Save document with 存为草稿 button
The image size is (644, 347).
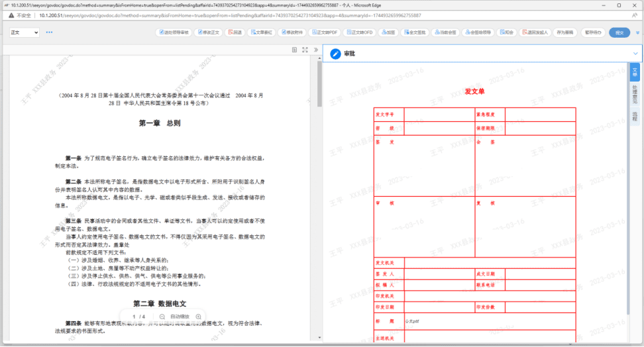click(564, 32)
